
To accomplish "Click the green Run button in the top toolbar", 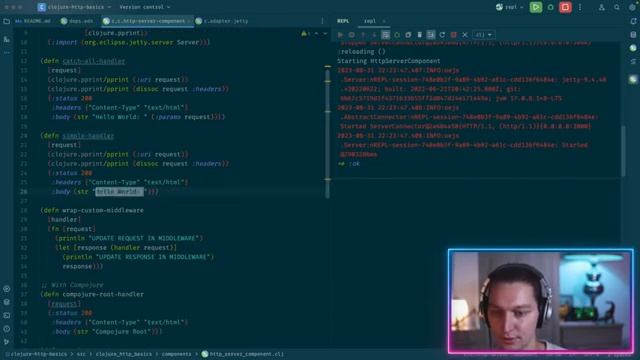I will tap(536, 7).
